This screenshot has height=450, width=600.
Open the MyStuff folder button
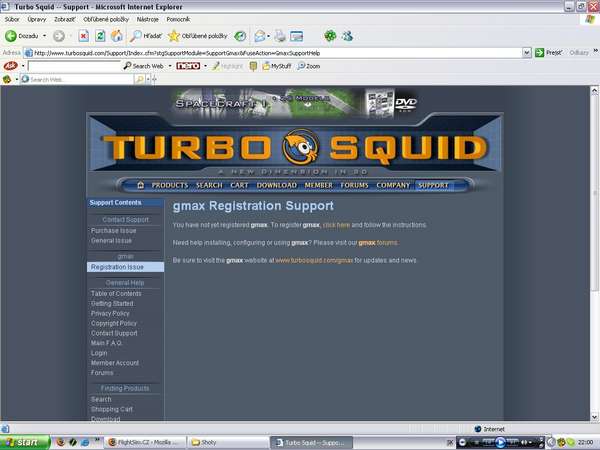(277, 66)
